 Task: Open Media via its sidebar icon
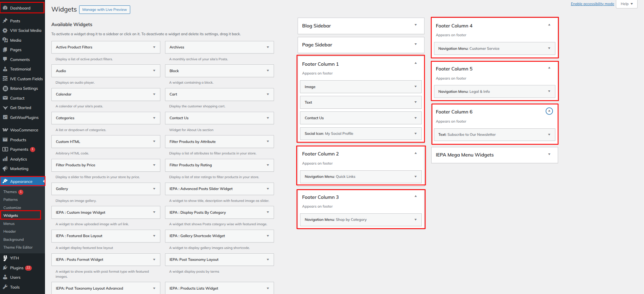[5, 40]
